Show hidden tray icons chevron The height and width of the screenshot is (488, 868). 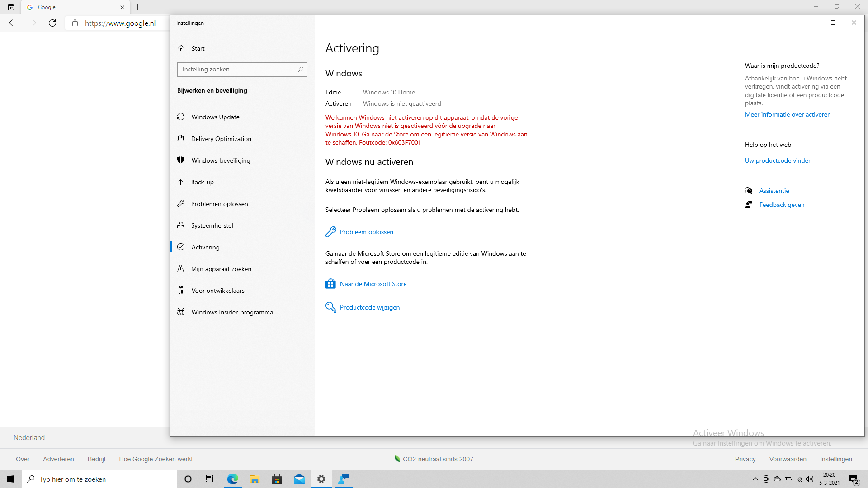(755, 479)
